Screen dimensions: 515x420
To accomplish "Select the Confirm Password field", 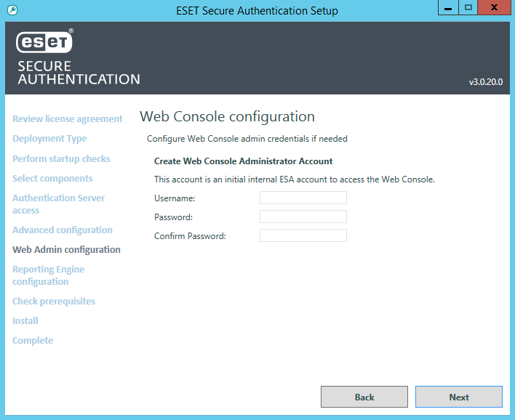I will pyautogui.click(x=303, y=235).
